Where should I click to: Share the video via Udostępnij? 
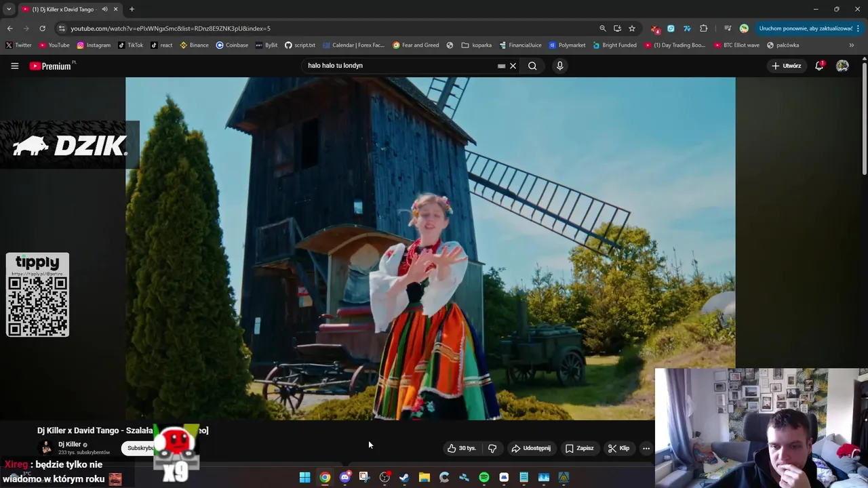click(531, 448)
